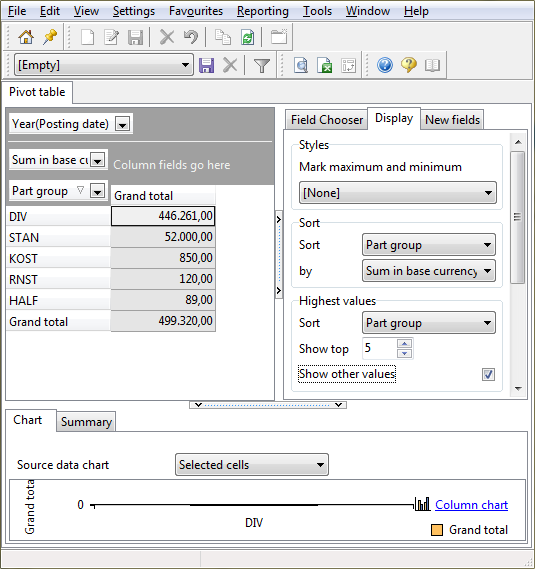The height and width of the screenshot is (569, 535).
Task: Click the funnel Filter icon
Action: tap(262, 66)
